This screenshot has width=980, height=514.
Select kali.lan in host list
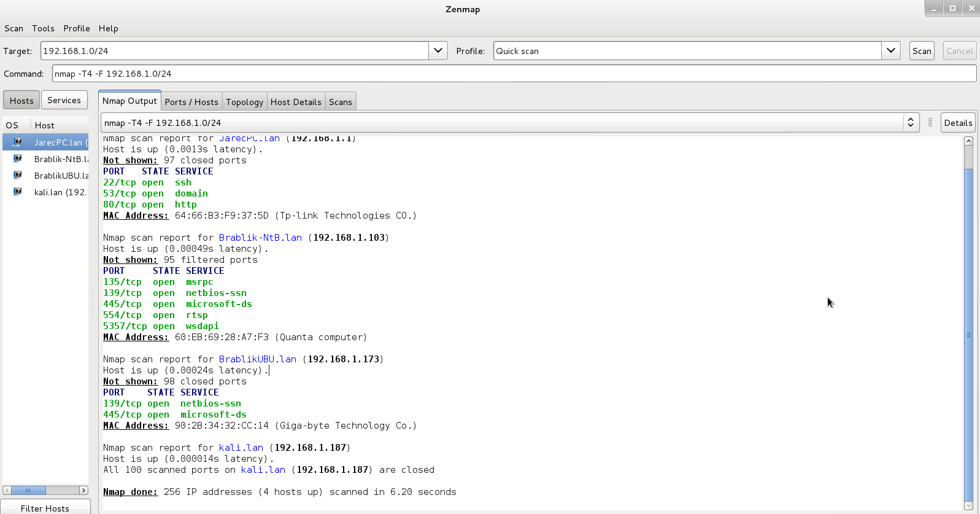click(45, 192)
